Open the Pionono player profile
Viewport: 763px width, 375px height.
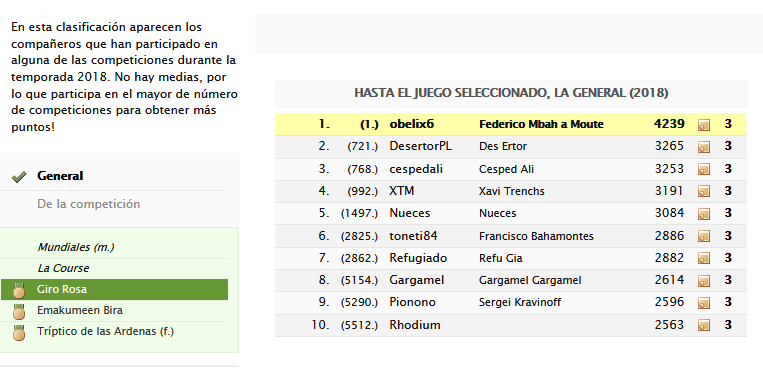(x=412, y=303)
